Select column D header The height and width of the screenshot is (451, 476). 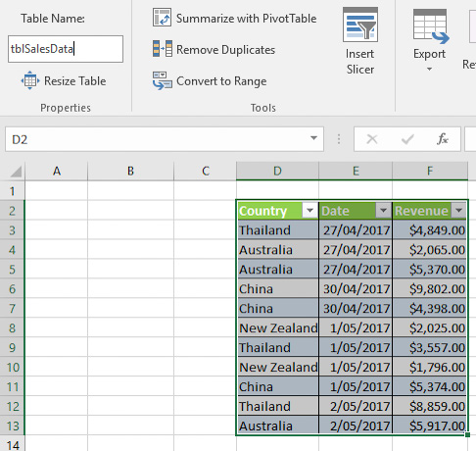277,171
